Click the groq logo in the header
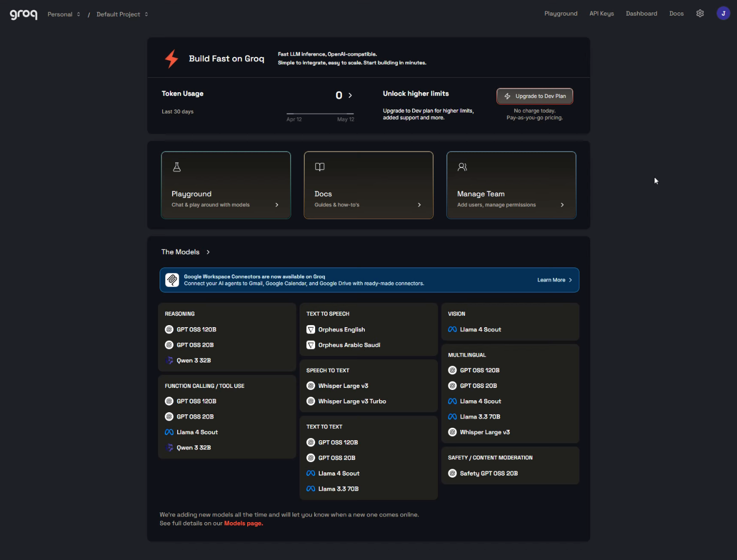Viewport: 737px width, 560px height. [23, 14]
